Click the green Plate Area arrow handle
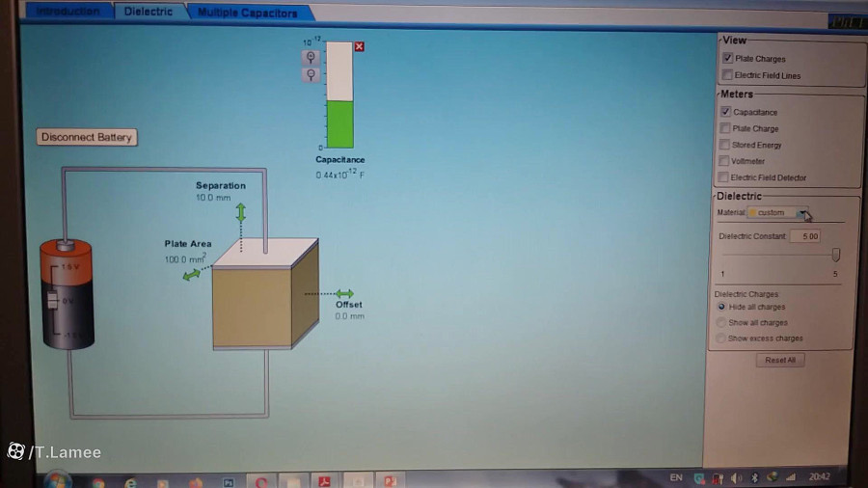The image size is (868, 488). pyautogui.click(x=192, y=275)
